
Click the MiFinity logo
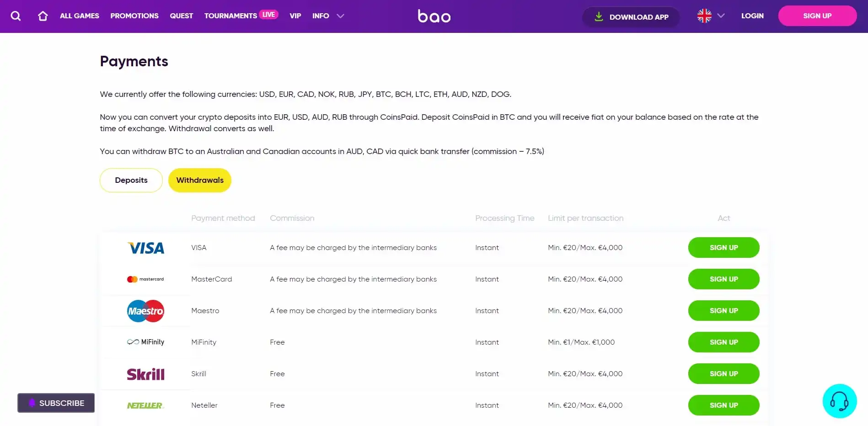pyautogui.click(x=145, y=342)
